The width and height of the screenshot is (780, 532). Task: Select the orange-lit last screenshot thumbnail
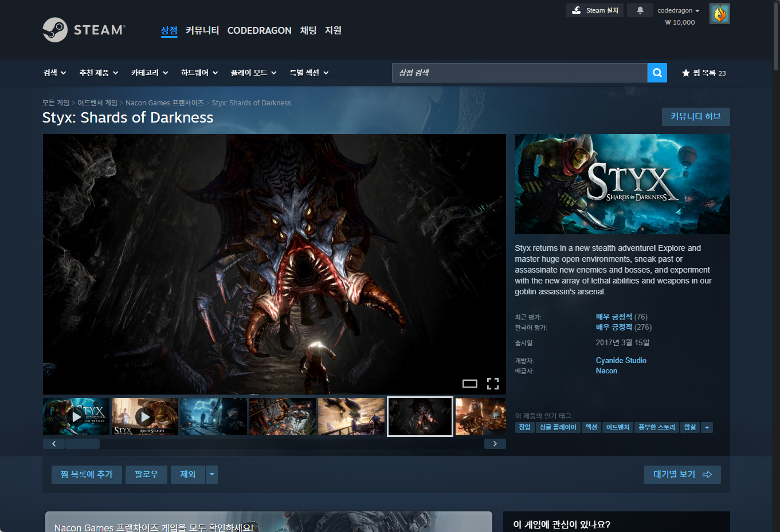(481, 417)
